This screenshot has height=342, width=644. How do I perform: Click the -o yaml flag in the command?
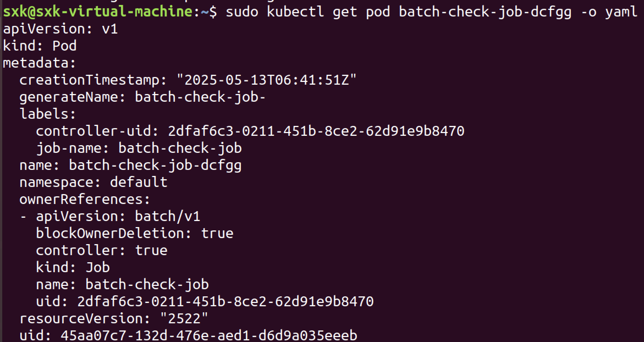click(609, 12)
